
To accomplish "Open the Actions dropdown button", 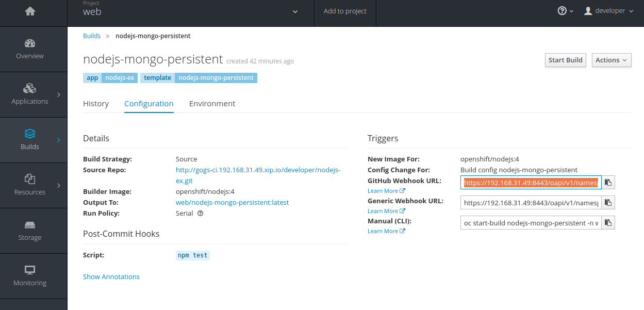I will (611, 60).
